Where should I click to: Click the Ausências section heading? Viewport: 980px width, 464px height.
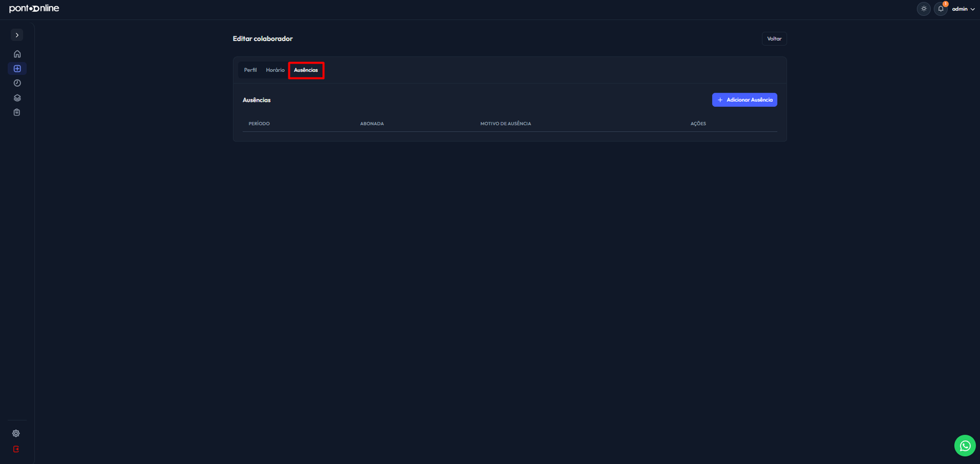257,100
